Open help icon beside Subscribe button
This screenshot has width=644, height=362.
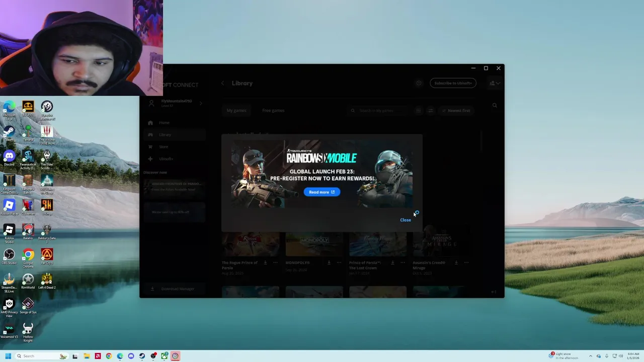click(419, 83)
